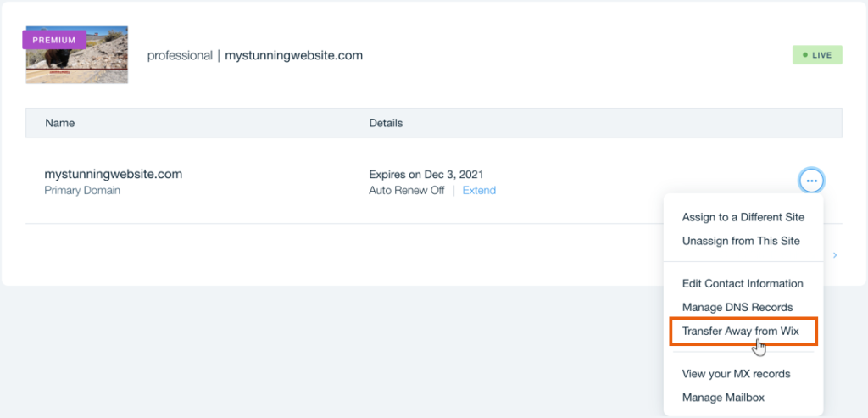Screen dimensions: 868x418
Task: Click the Details column header
Action: [x=386, y=123]
